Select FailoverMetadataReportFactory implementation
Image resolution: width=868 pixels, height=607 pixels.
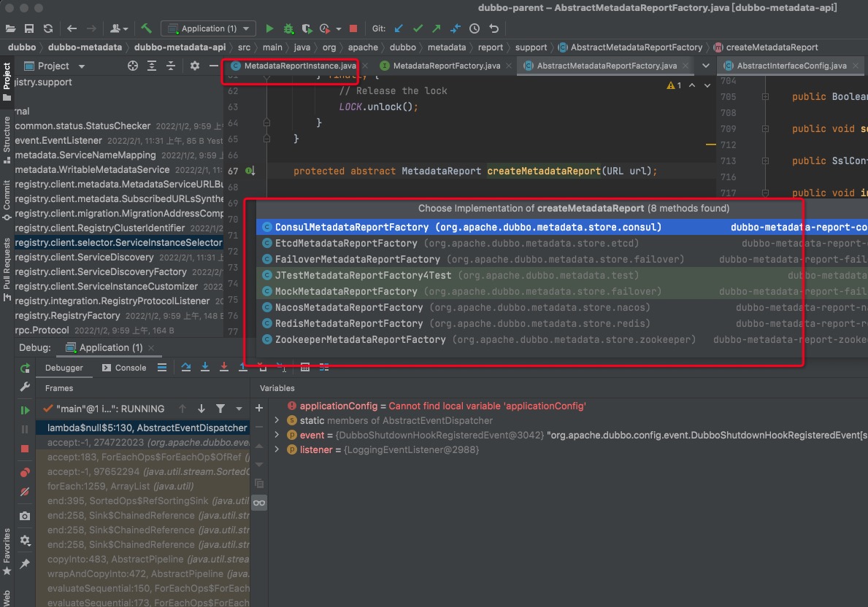[x=562, y=259]
